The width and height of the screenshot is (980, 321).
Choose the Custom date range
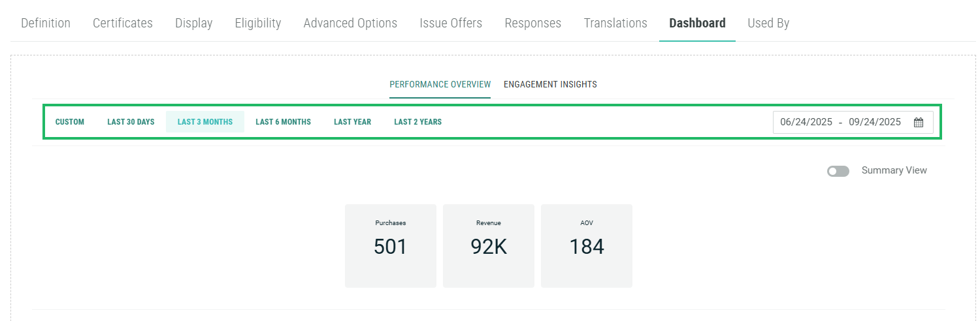pos(70,122)
